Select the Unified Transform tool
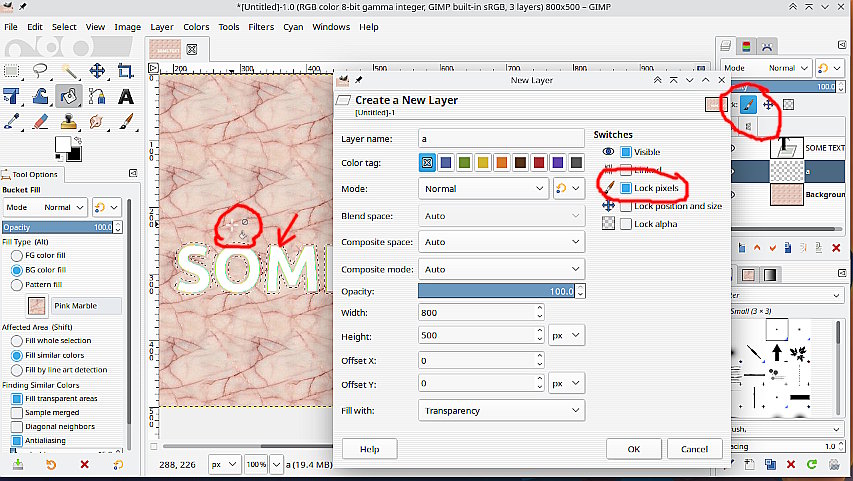The width and height of the screenshot is (853, 481). [11, 96]
